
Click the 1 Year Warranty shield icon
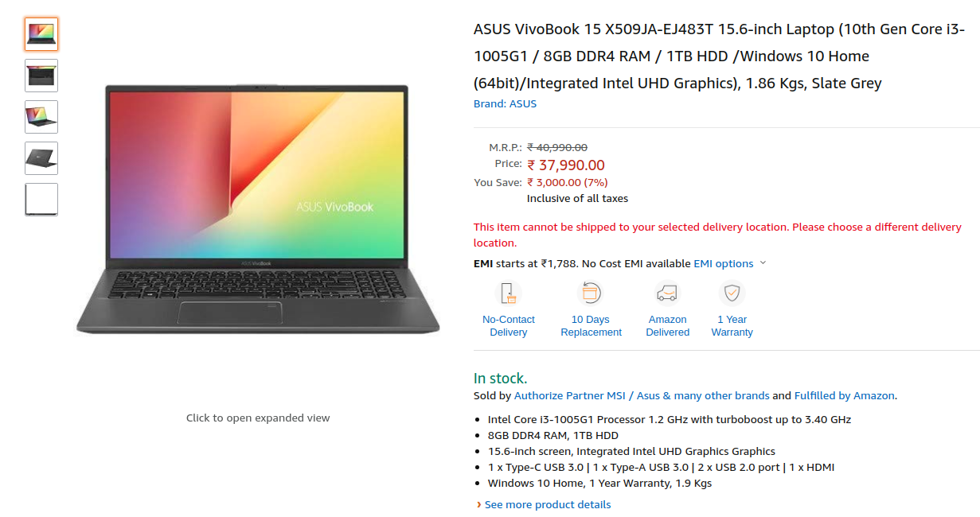pyautogui.click(x=732, y=293)
